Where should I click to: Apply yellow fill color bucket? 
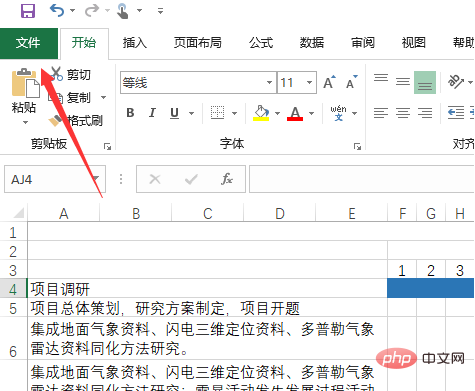[x=261, y=113]
